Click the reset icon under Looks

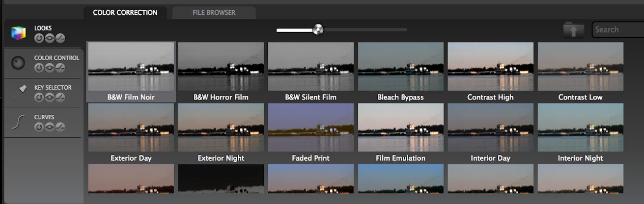coord(39,38)
